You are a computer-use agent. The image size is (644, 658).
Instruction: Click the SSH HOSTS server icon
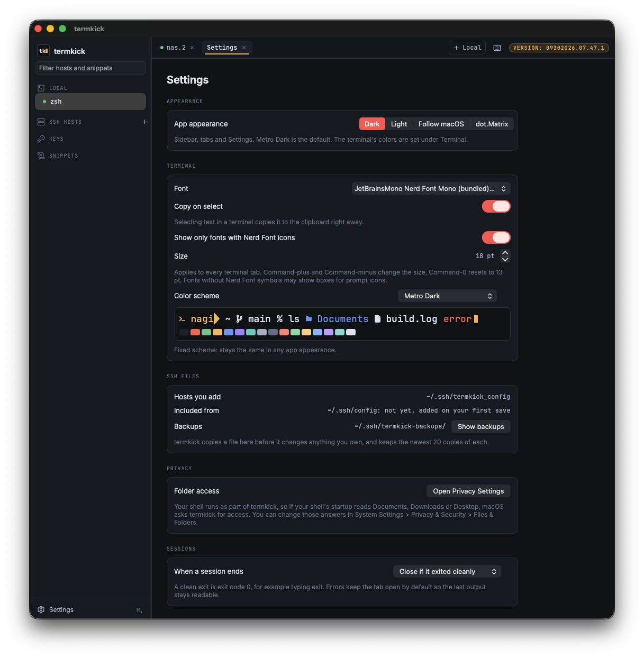pos(41,122)
